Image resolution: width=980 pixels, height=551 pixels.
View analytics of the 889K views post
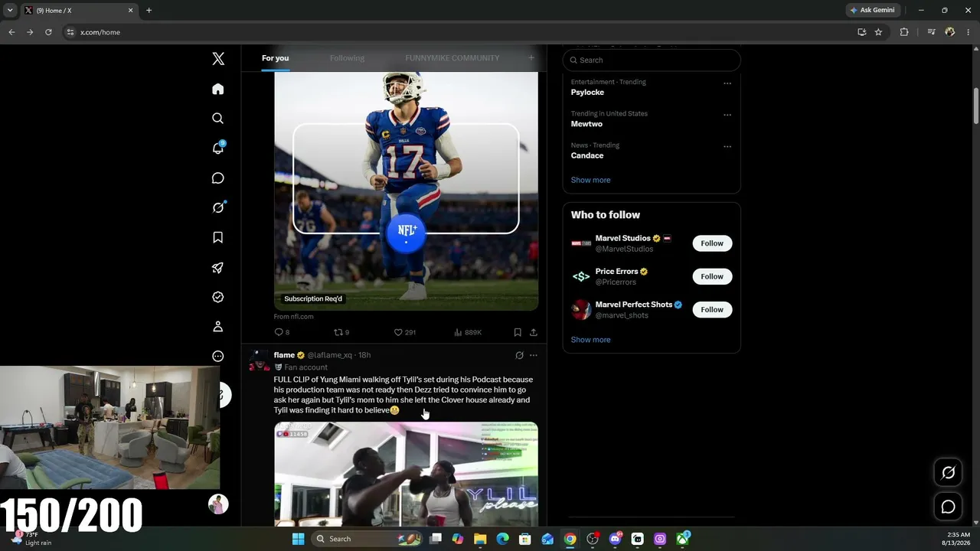(x=468, y=332)
